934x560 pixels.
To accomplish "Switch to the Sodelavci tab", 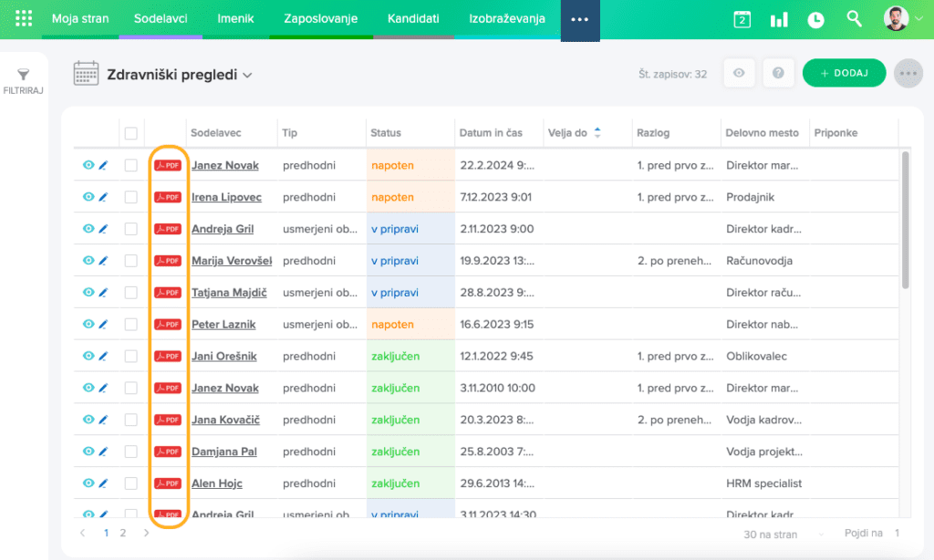I will click(x=160, y=19).
